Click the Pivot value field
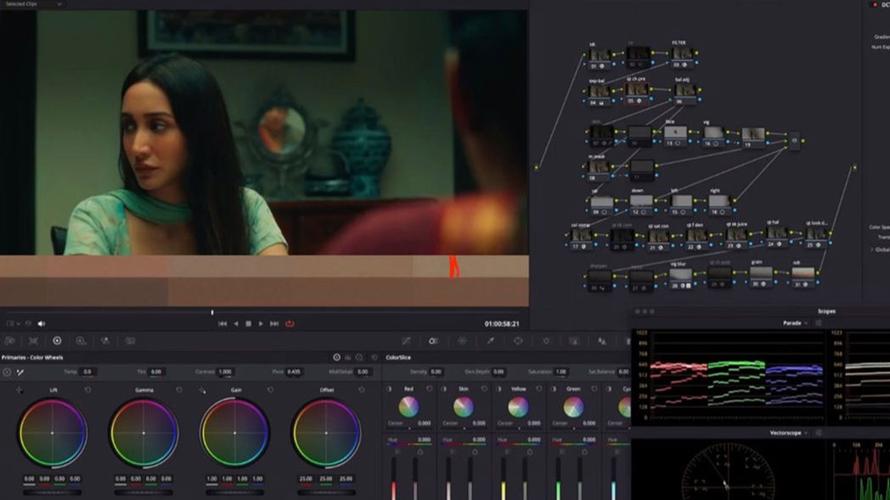Screen dimensions: 890x500 coord(293,372)
